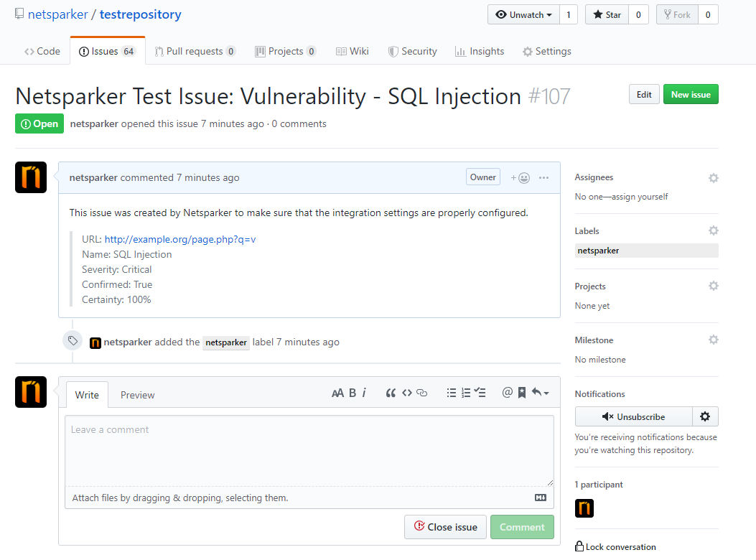Image resolution: width=756 pixels, height=560 pixels.
Task: Insert a quote using the toolbar icon
Action: [391, 393]
